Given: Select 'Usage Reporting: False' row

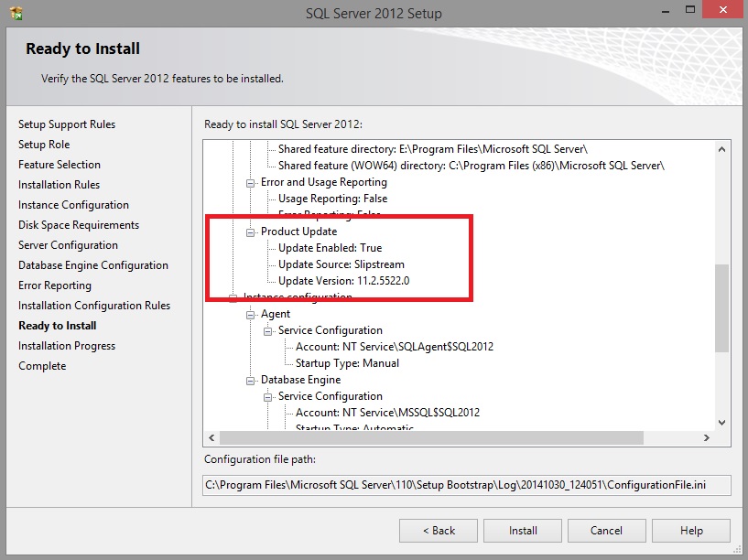Looking at the screenshot, I should (333, 199).
